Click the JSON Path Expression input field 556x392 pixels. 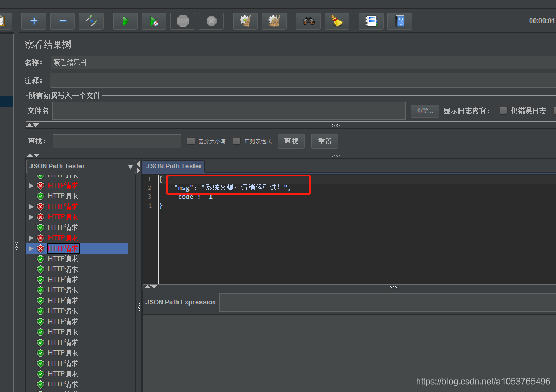(x=386, y=302)
